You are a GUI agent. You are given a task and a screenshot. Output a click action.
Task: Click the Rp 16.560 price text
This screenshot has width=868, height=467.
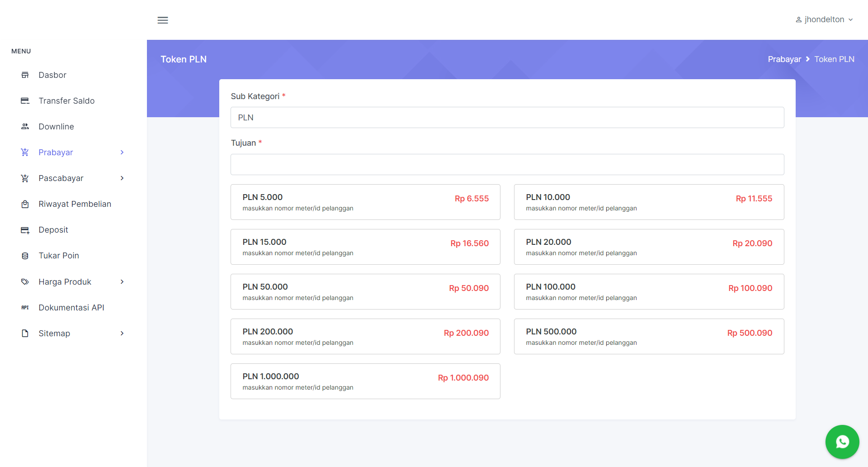[x=470, y=243]
